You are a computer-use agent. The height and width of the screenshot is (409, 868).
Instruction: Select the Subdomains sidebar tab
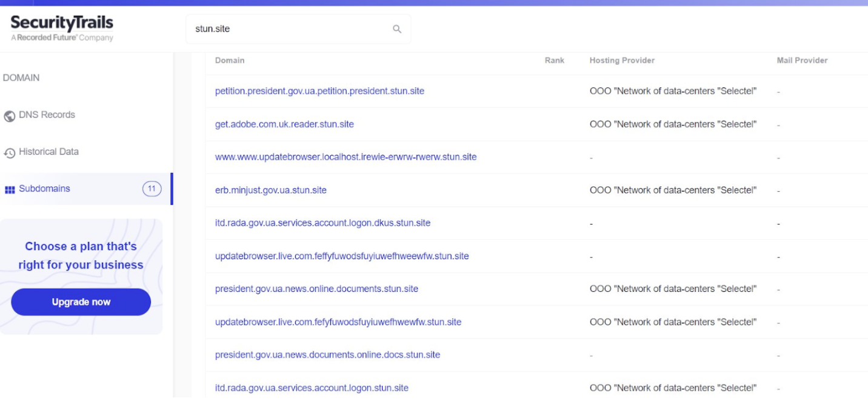point(44,189)
